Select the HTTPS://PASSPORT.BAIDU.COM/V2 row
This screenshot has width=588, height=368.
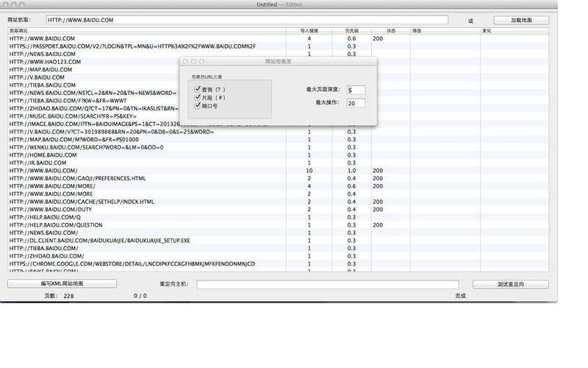[279, 46]
